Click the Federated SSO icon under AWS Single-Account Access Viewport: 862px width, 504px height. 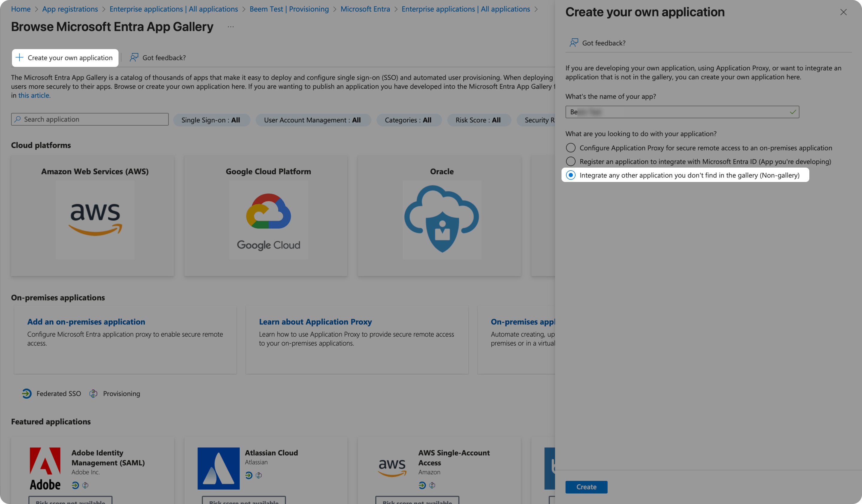click(422, 485)
